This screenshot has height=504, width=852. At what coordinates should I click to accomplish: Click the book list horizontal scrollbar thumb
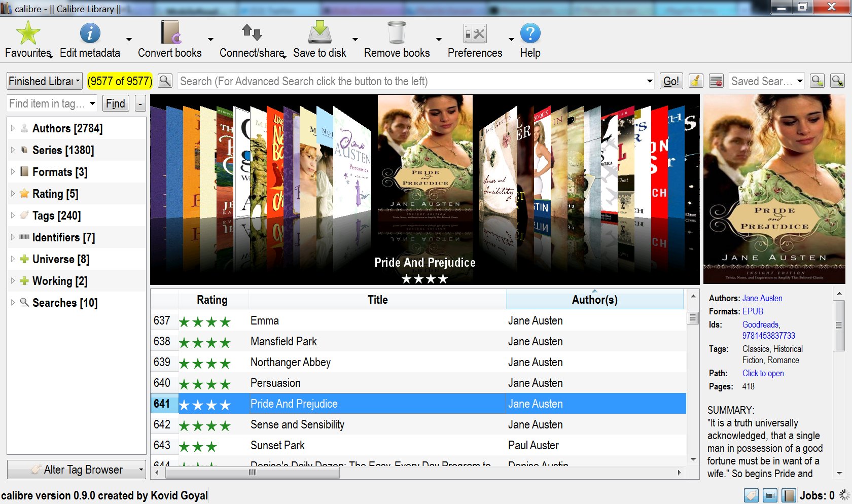[x=253, y=473]
